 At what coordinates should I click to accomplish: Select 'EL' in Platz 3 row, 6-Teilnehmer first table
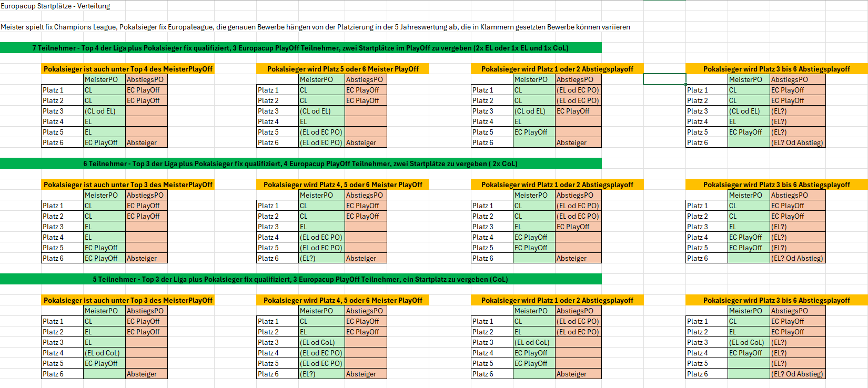[x=104, y=227]
